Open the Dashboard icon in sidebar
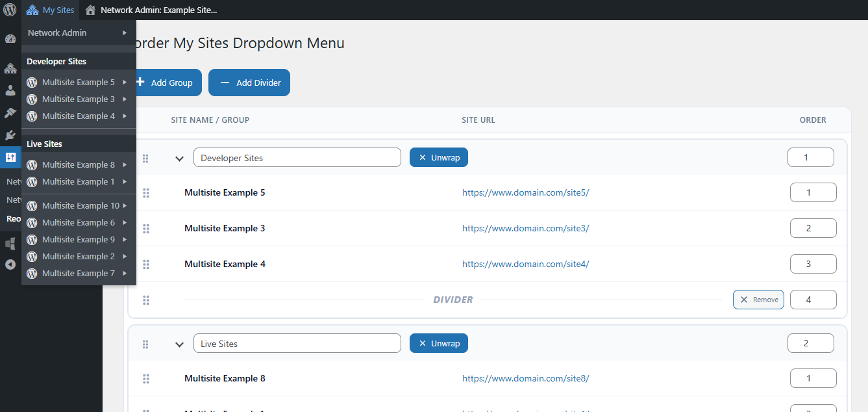This screenshot has width=868, height=412. pos(10,38)
